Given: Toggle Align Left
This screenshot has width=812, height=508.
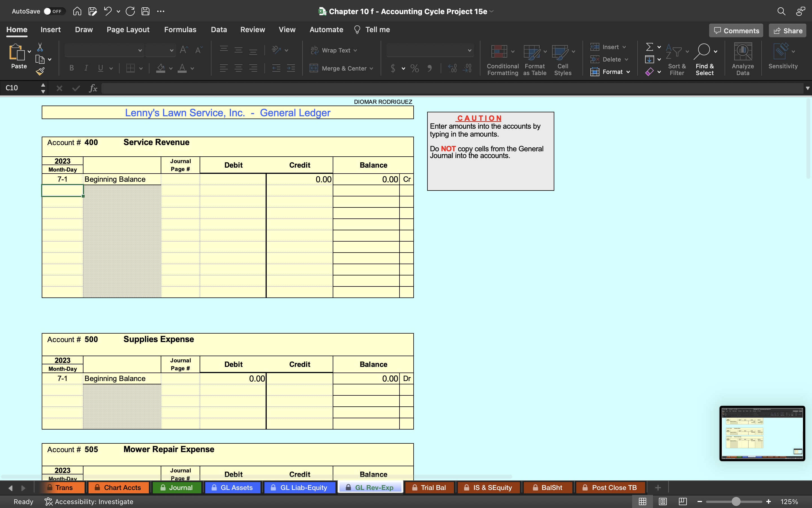Looking at the screenshot, I should (x=224, y=68).
